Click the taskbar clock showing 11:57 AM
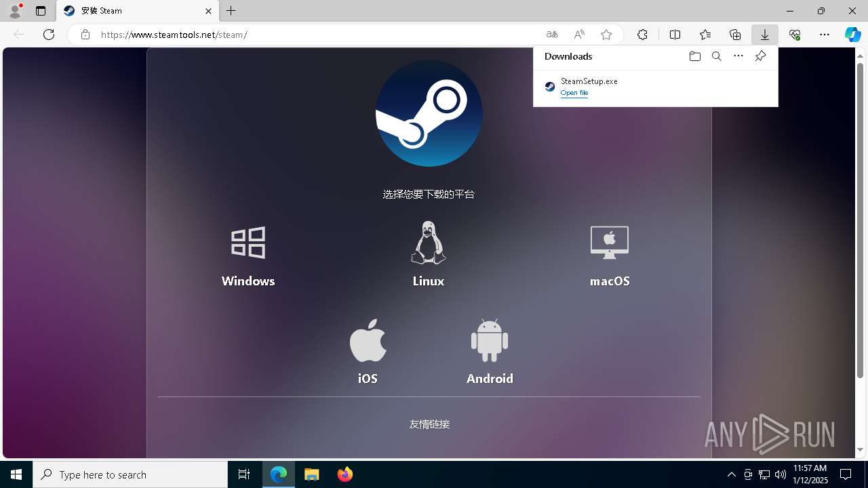 pyautogui.click(x=810, y=474)
